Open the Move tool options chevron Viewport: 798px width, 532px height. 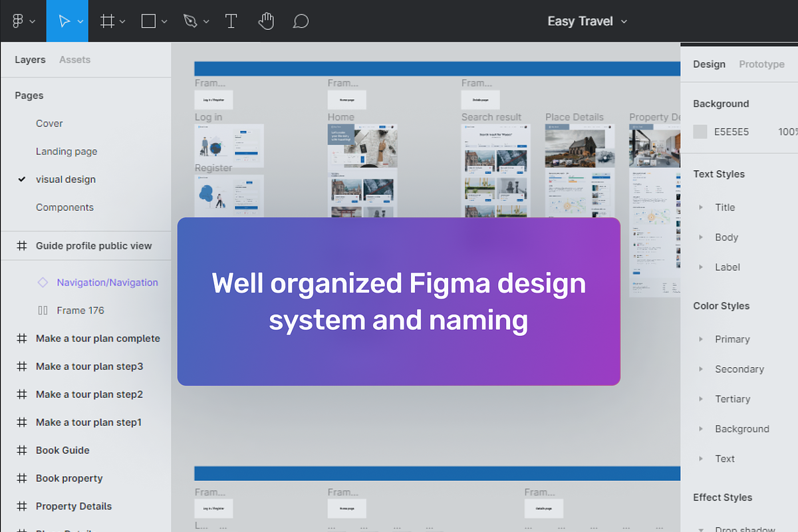(x=80, y=21)
